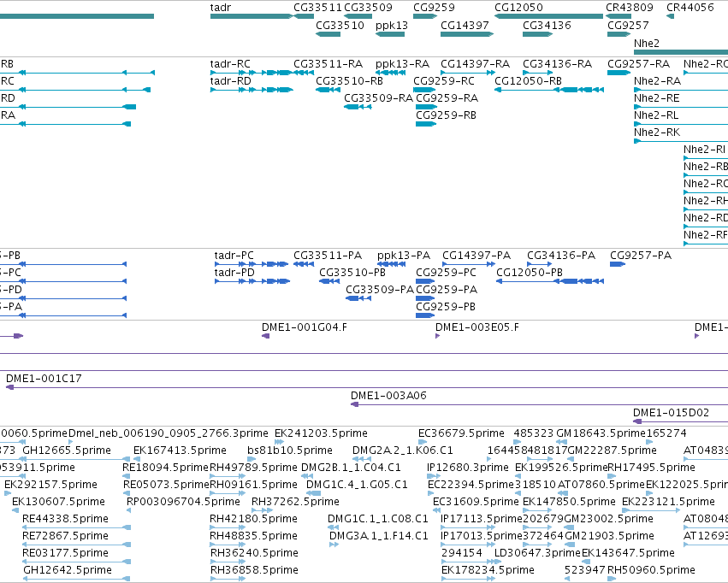Select the DME1-015D02 clone
The width and height of the screenshot is (728, 583).
[x=681, y=422]
